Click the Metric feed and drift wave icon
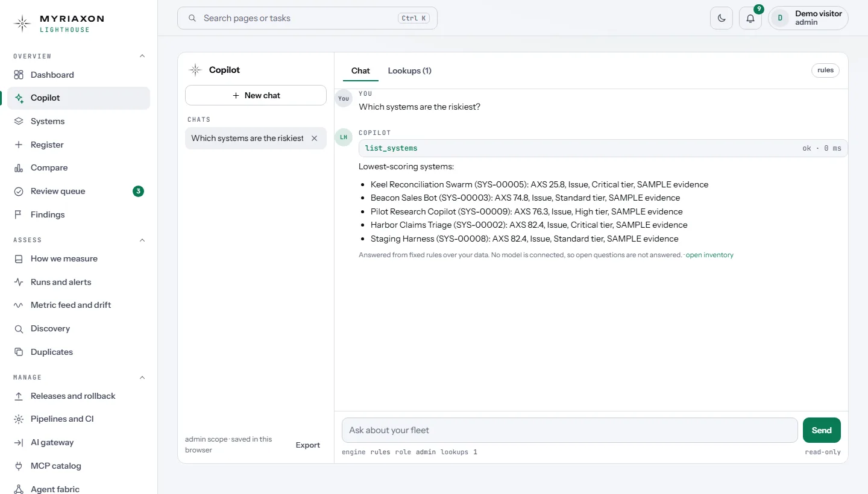 (x=19, y=305)
